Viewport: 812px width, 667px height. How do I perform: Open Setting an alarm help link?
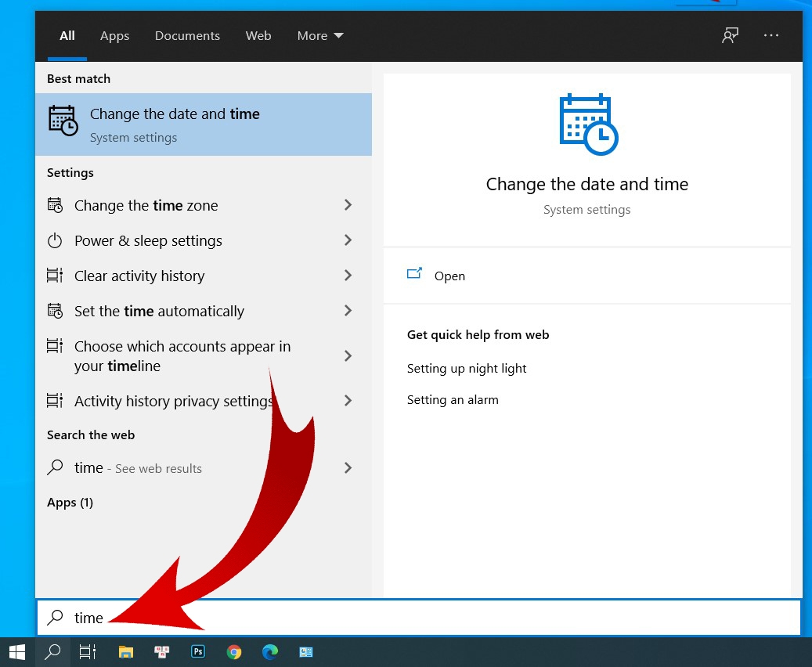[x=453, y=400]
